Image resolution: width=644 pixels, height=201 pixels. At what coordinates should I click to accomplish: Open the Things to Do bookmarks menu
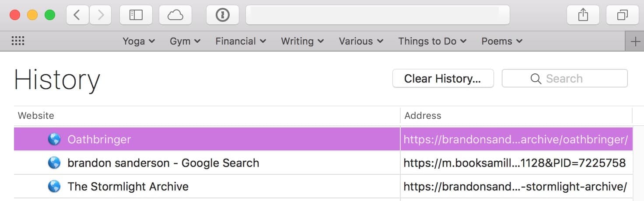[432, 41]
